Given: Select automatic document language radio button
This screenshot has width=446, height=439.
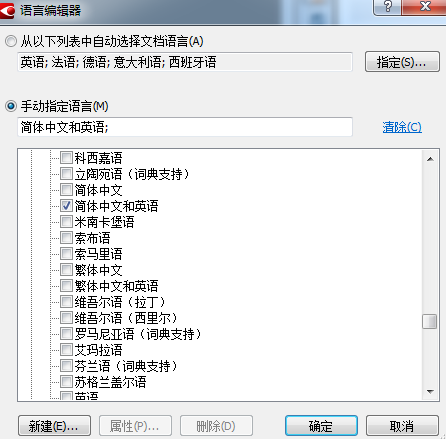Looking at the screenshot, I should 11,41.
